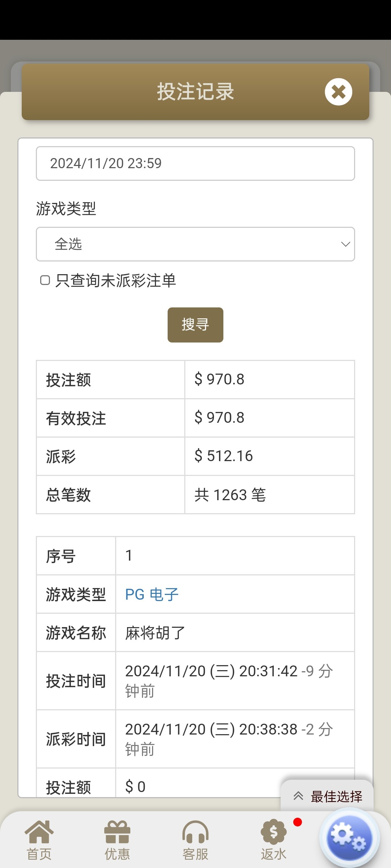Tap the double-chevron up icon beside 最佳选择
This screenshot has height=868, width=391.
[298, 796]
